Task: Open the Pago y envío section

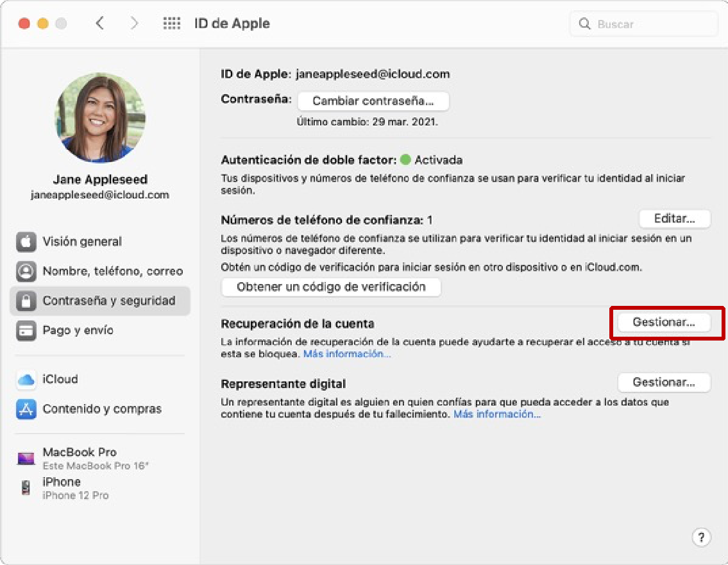Action: (100, 330)
